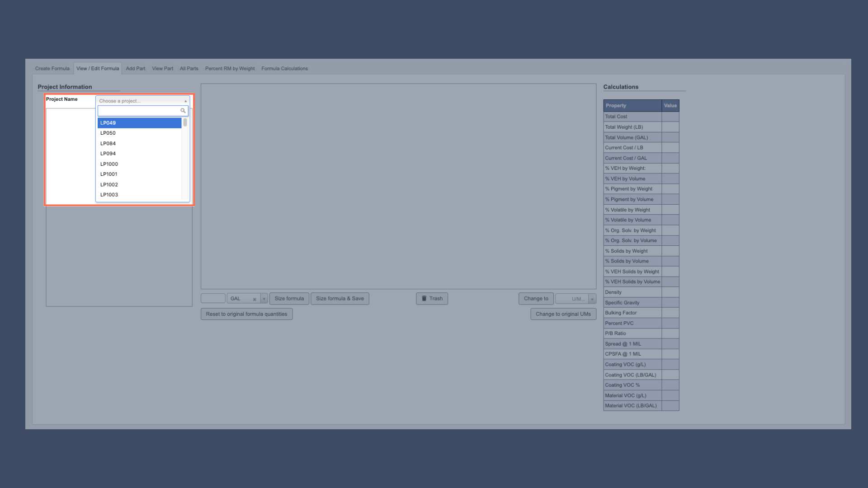Open the GAL unit dropdown arrow
868x488 pixels.
[x=264, y=299]
